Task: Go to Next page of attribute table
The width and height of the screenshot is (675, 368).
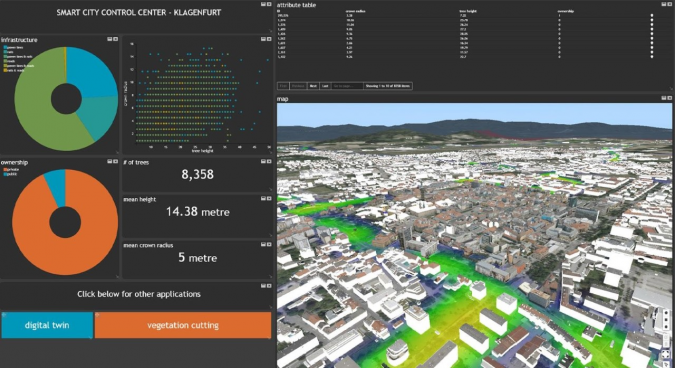Action: pos(313,86)
